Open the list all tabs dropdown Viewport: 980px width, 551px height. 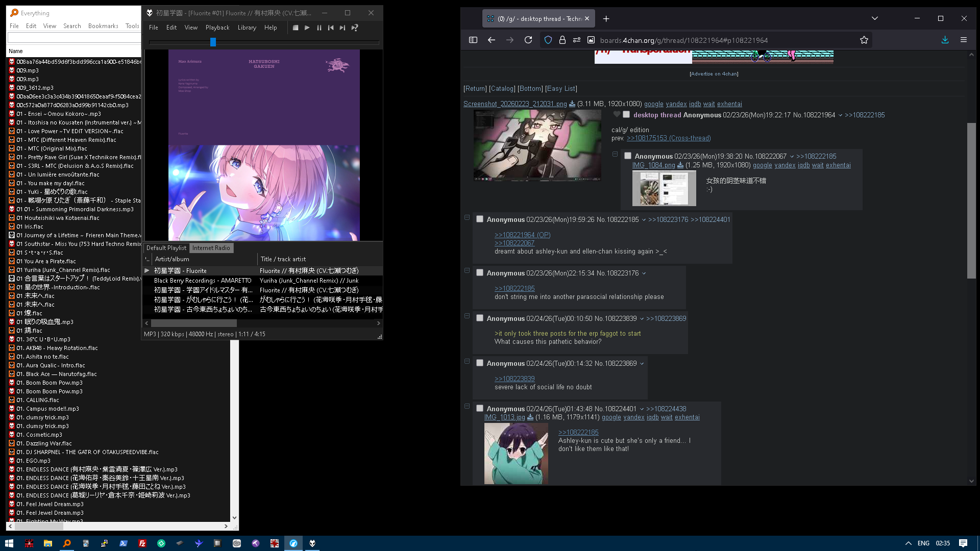(874, 18)
